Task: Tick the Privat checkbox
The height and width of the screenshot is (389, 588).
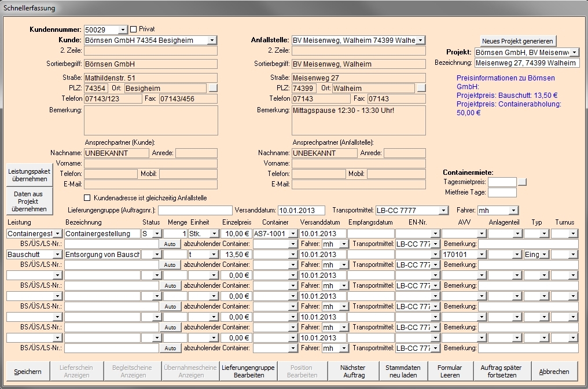Action: pos(134,29)
